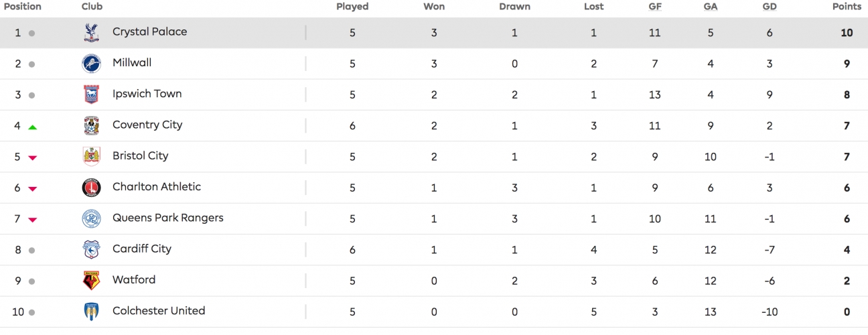Select the GD column header
The height and width of the screenshot is (335, 868).
tap(770, 7)
